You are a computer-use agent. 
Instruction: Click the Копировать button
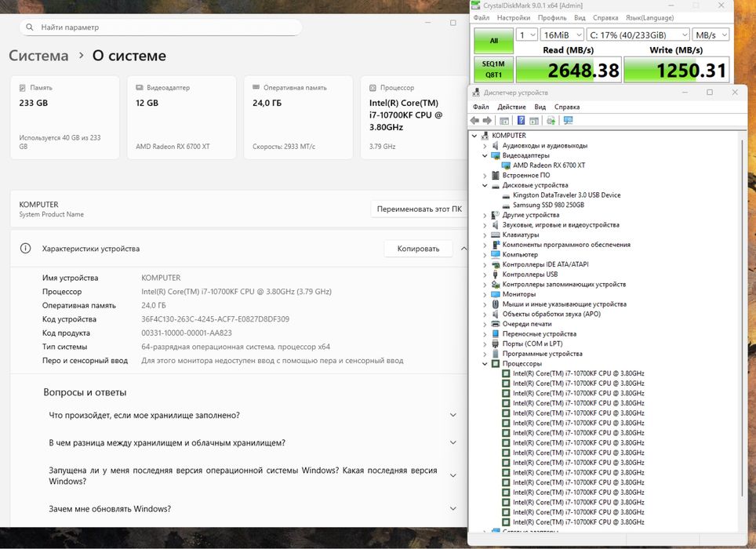tap(418, 249)
